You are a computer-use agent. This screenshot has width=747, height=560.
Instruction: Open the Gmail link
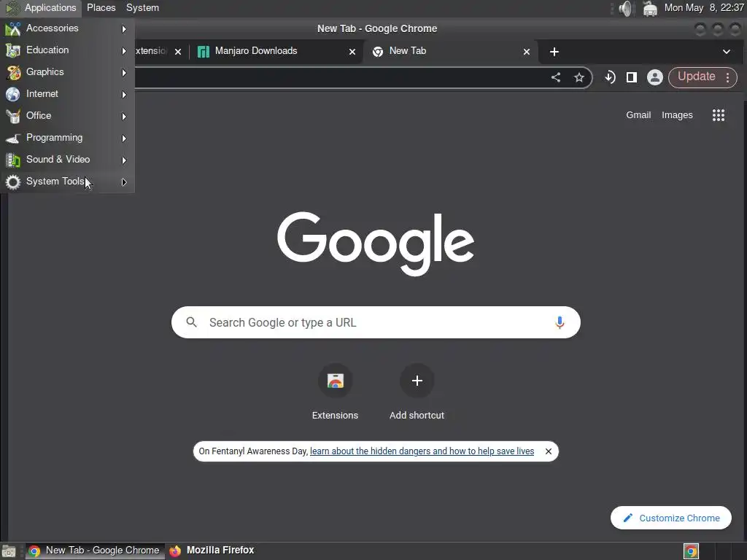click(638, 114)
